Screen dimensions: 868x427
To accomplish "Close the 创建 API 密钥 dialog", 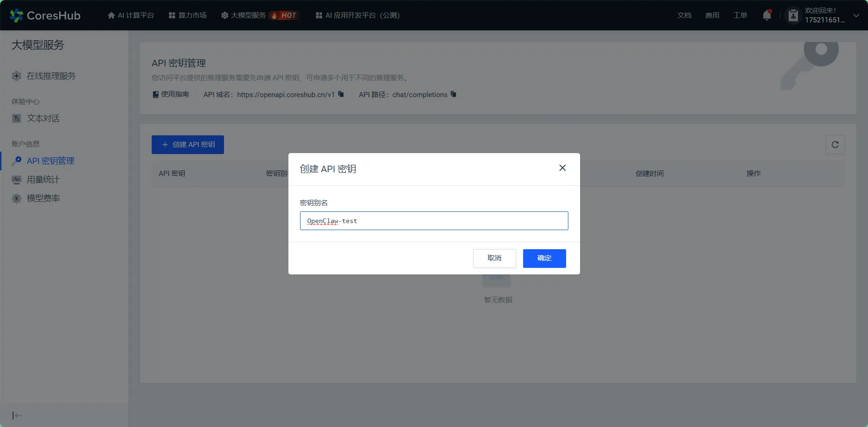I will (562, 168).
